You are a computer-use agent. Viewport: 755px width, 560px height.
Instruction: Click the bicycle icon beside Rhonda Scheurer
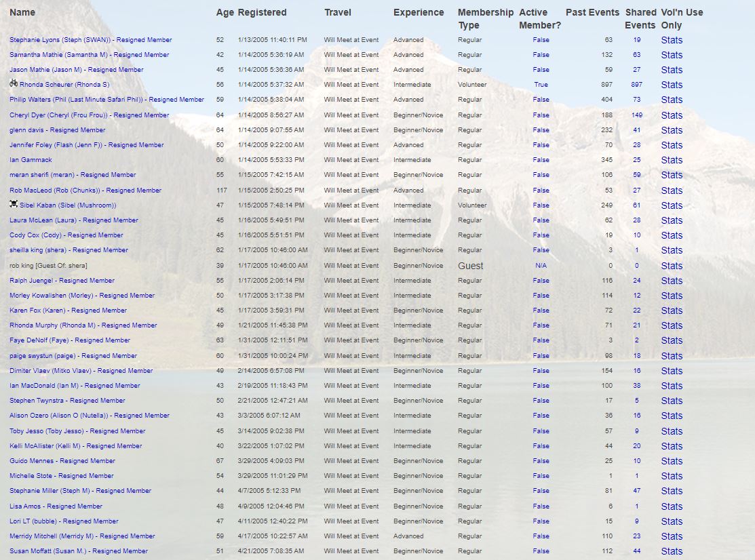pyautogui.click(x=14, y=83)
